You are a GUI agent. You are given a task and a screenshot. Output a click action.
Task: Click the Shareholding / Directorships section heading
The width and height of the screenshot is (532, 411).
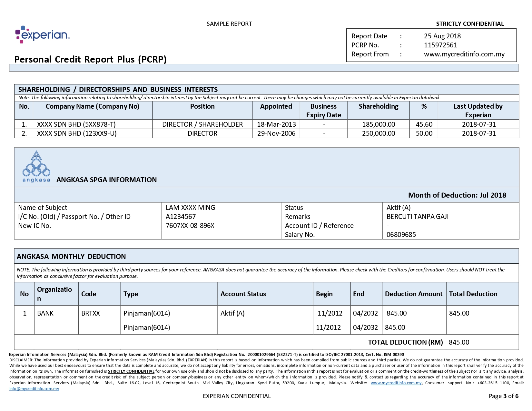(118, 90)
